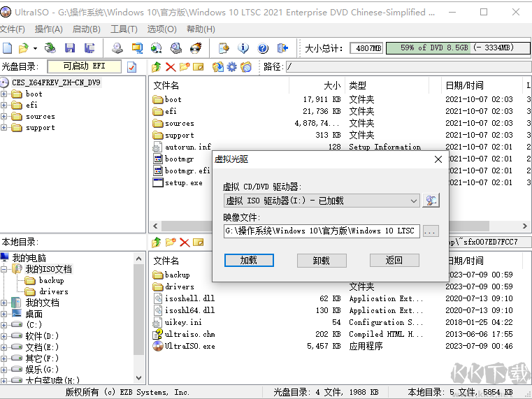Click the detect virtual drive icon beside the dropdown
The image size is (532, 399).
(431, 201)
